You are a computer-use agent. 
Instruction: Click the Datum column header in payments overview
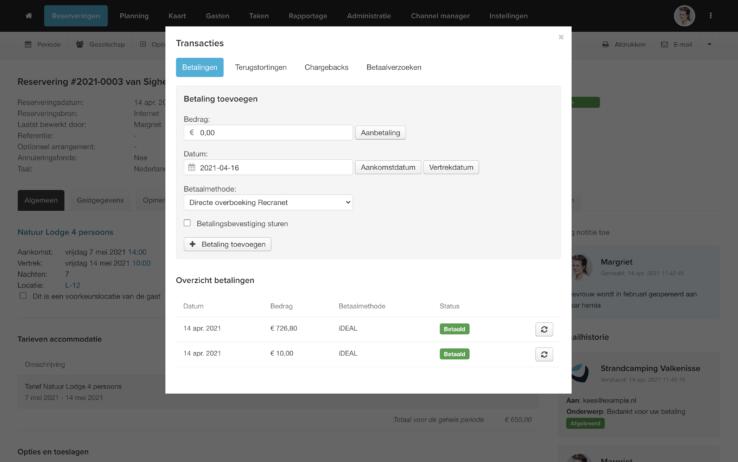click(193, 306)
